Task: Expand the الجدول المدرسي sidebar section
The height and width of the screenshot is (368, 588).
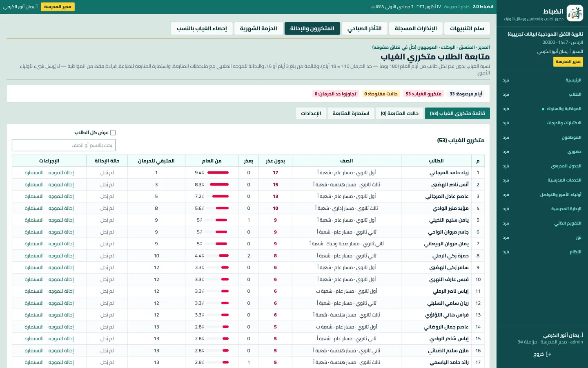Action: point(542,166)
